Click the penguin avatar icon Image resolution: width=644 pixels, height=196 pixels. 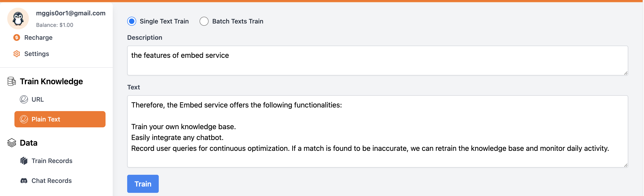[x=18, y=19]
